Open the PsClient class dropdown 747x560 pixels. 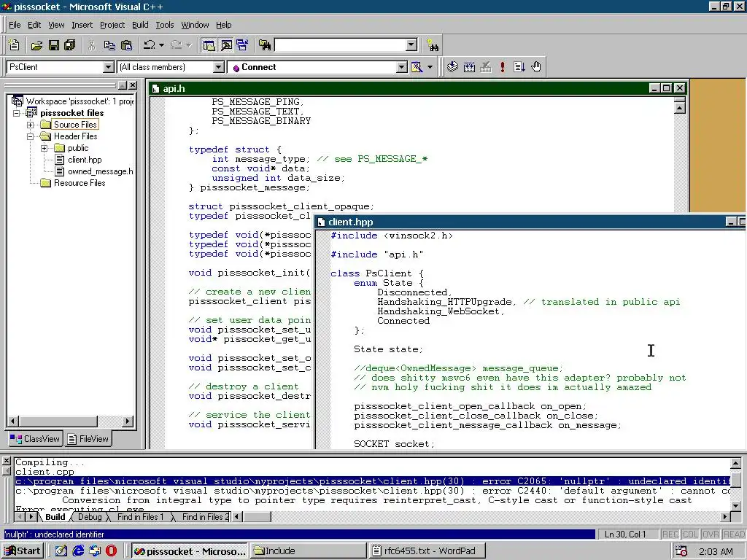pyautogui.click(x=108, y=67)
